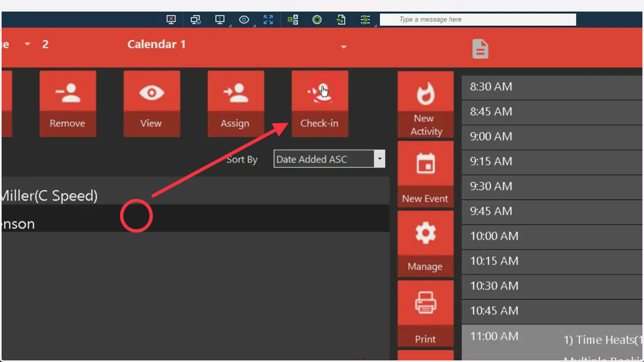Expand the dropdown arrow left of number 2
Viewport: 644px width, 362px height.
point(27,45)
